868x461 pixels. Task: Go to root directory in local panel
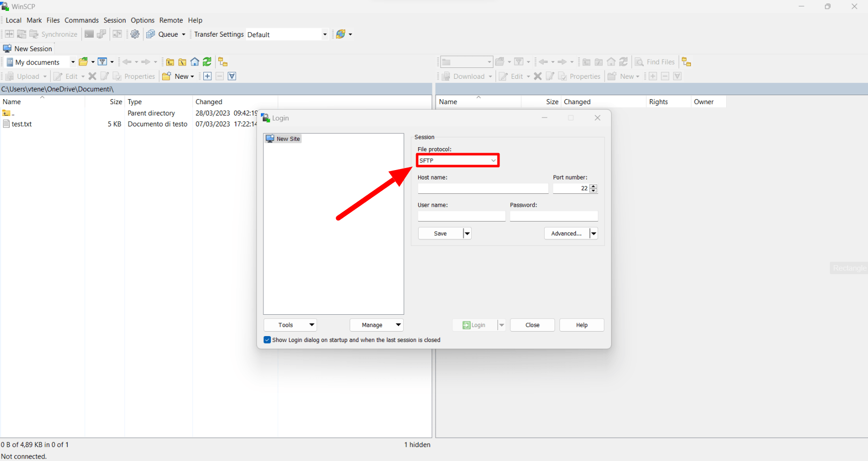pos(183,62)
